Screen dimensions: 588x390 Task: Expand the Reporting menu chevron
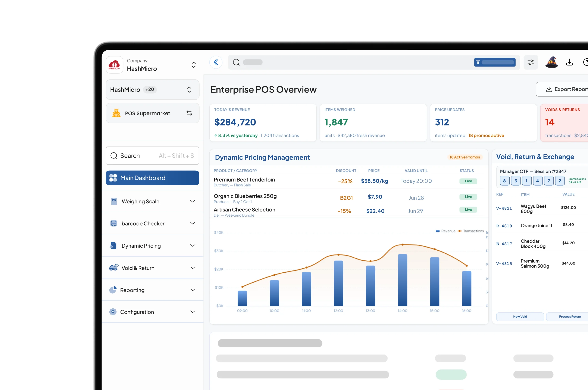193,290
